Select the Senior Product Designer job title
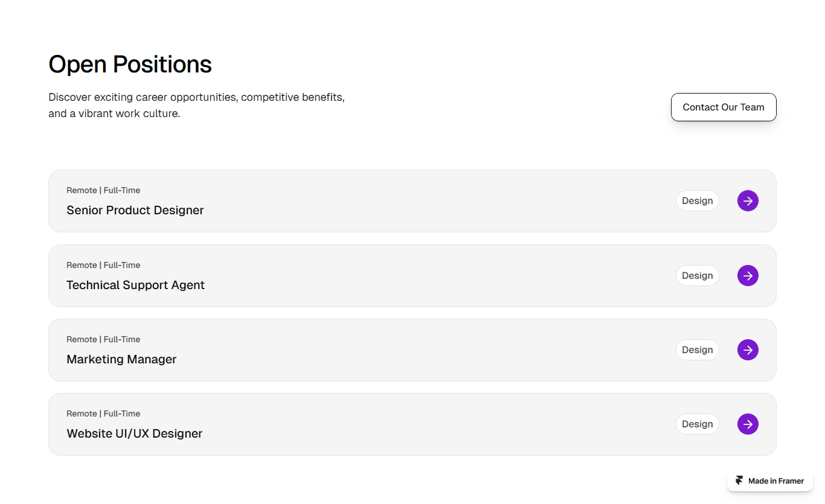825x504 pixels. pyautogui.click(x=135, y=210)
